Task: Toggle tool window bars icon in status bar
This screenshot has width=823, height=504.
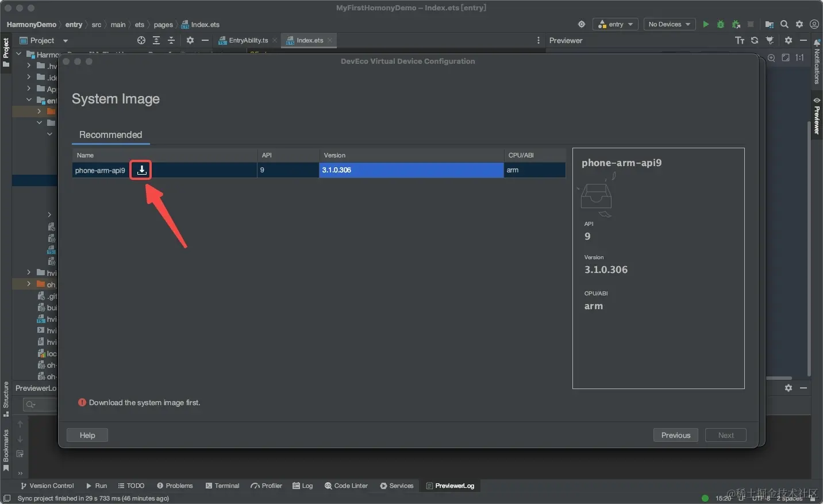Action: tap(7, 498)
